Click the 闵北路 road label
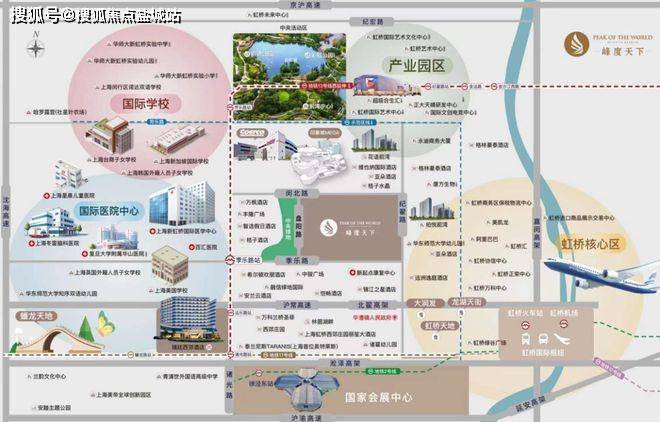Viewport: 660px width, 422px height. click(x=297, y=194)
